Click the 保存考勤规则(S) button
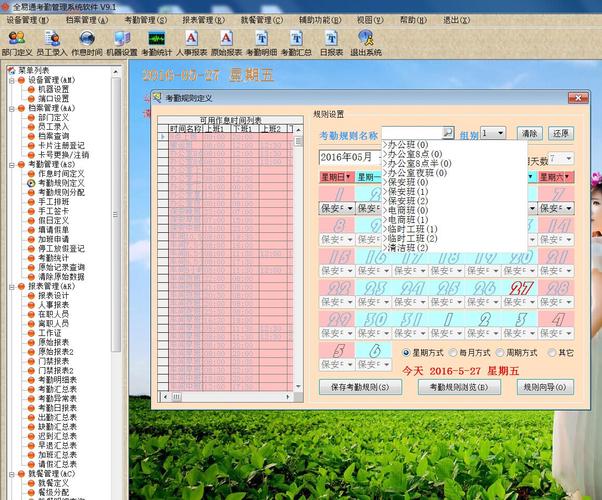This screenshot has width=602, height=500. click(360, 387)
